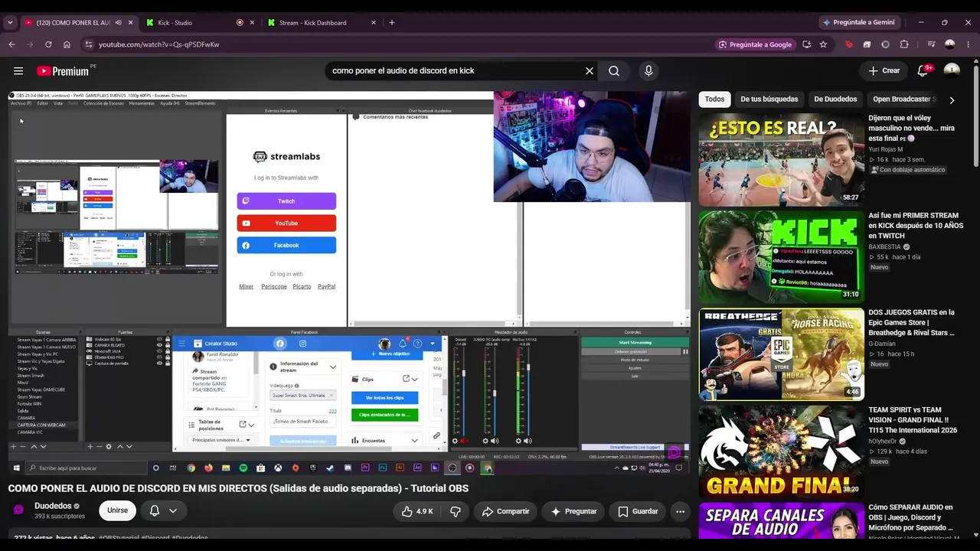Open the KICK primer stream thumbnail

(781, 257)
